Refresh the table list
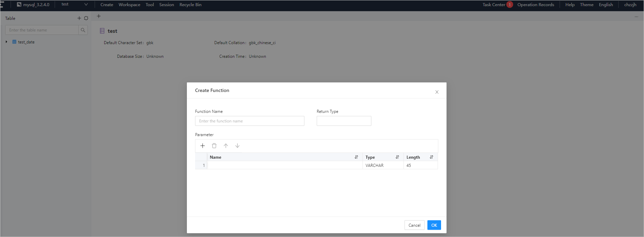644x237 pixels. click(86, 18)
